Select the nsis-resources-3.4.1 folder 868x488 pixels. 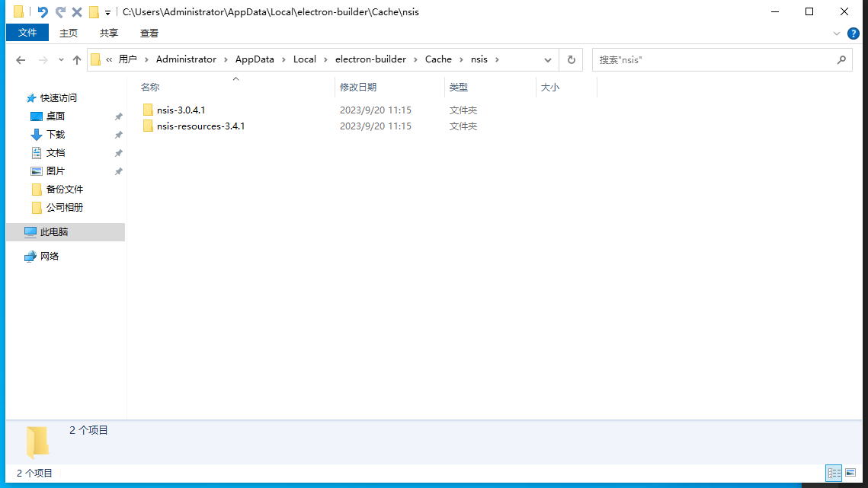click(200, 126)
